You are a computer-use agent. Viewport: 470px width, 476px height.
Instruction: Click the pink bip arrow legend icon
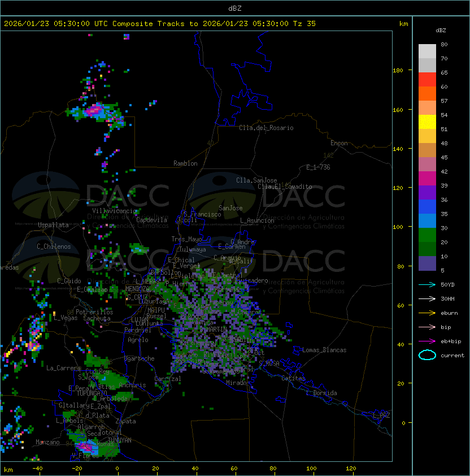point(427,327)
